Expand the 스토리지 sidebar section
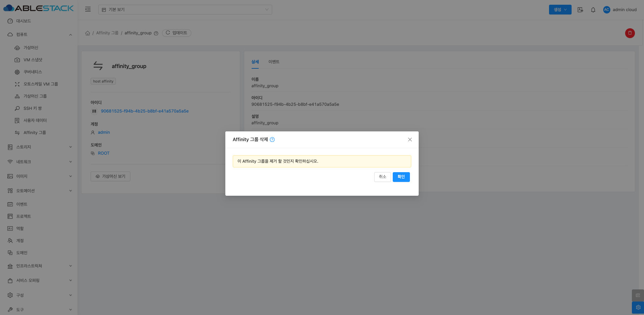This screenshot has width=644, height=315. click(x=39, y=147)
